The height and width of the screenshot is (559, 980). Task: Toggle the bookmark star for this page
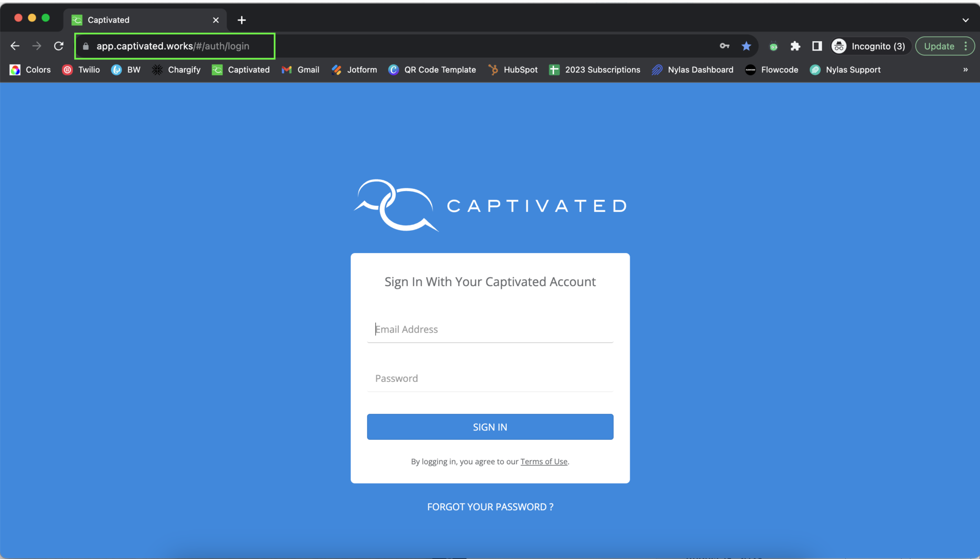746,46
